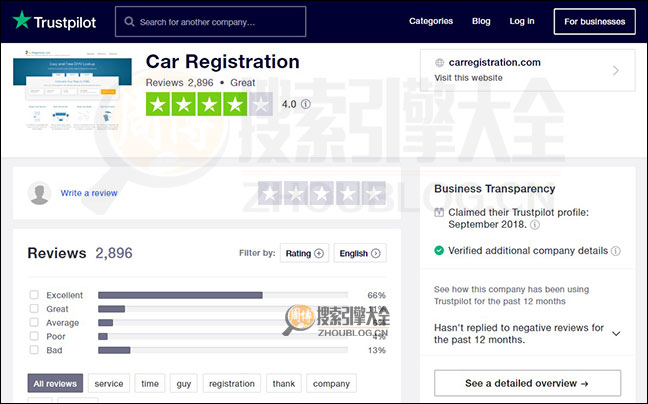Click the 66% Excellent percentage
This screenshot has height=404, width=648.
pyautogui.click(x=376, y=295)
